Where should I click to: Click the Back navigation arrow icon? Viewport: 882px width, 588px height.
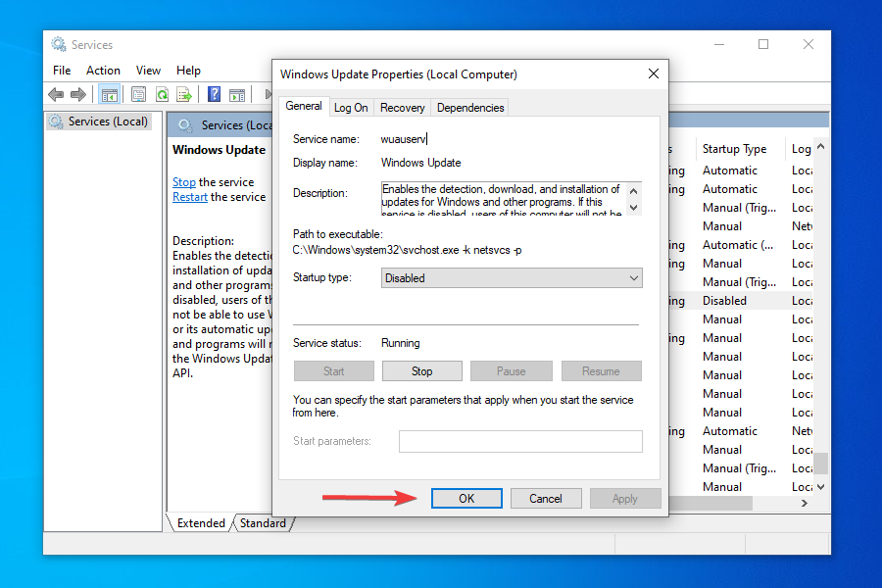(55, 93)
